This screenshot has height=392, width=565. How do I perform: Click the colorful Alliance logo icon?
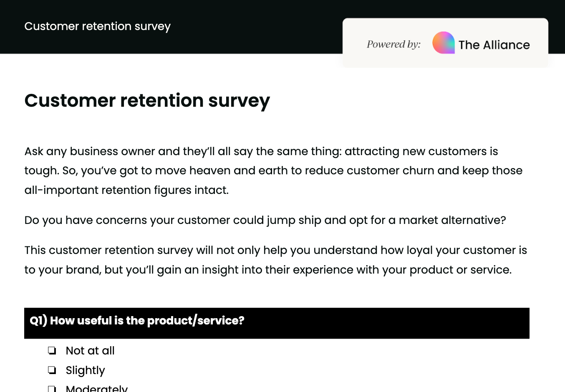tap(443, 43)
